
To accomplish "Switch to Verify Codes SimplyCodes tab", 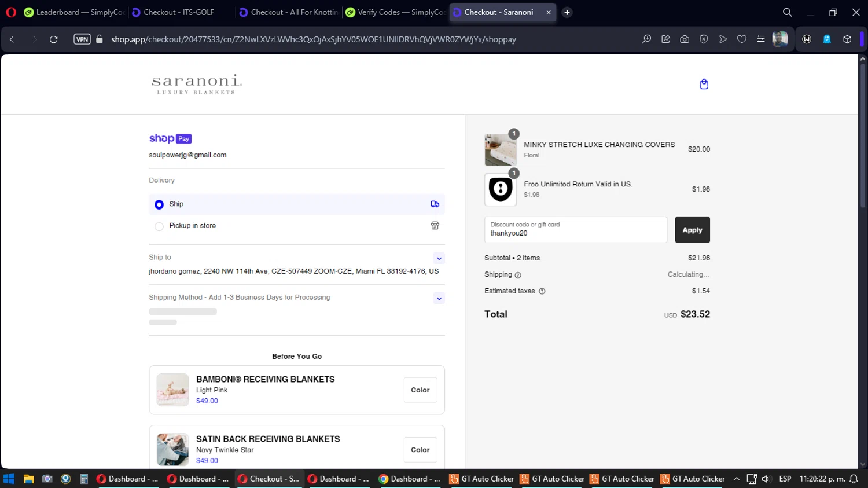I will coord(395,12).
